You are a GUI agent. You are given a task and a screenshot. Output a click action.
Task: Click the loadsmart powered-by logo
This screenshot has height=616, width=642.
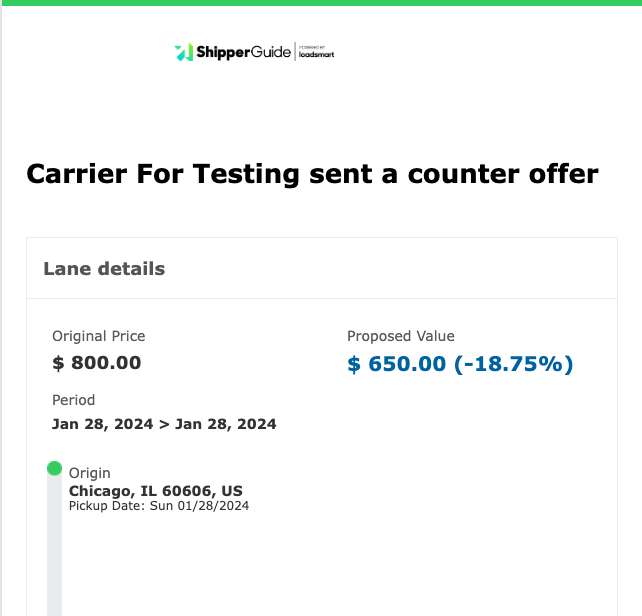316,52
